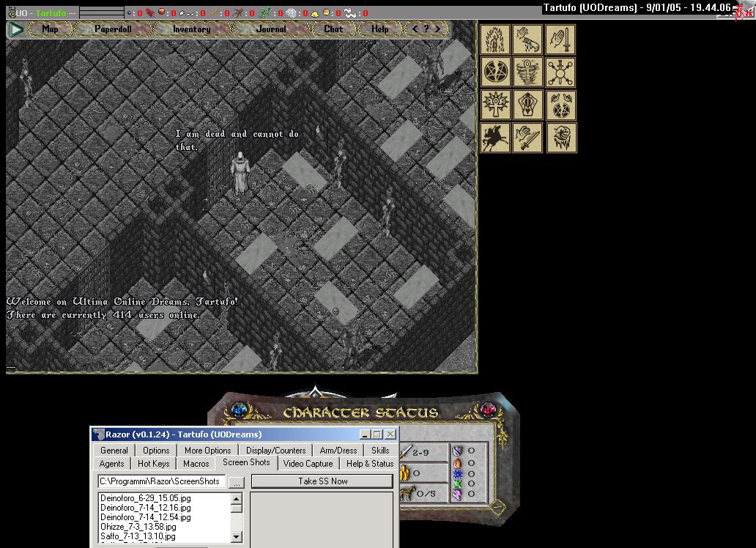Click the horse followers icon in status
756x548 pixels.
(407, 494)
